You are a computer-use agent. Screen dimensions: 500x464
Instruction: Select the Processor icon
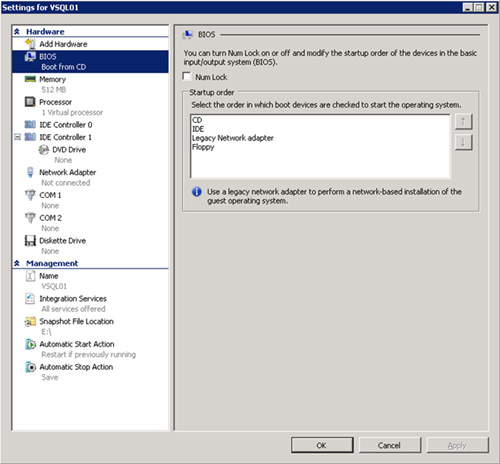tap(30, 102)
